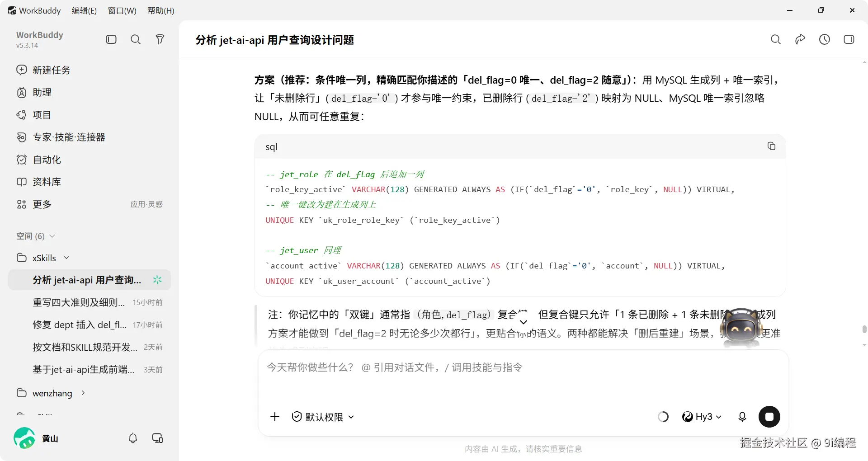Stop the running generation

(769, 417)
